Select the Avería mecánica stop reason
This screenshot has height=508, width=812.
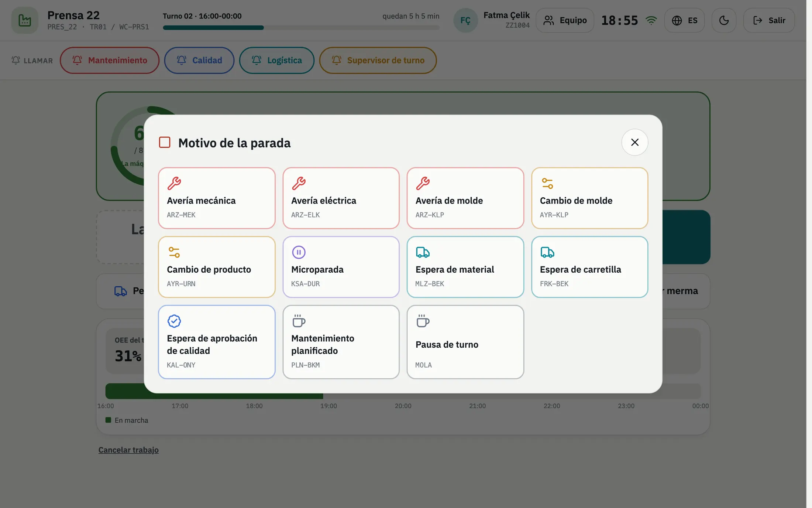tap(217, 198)
